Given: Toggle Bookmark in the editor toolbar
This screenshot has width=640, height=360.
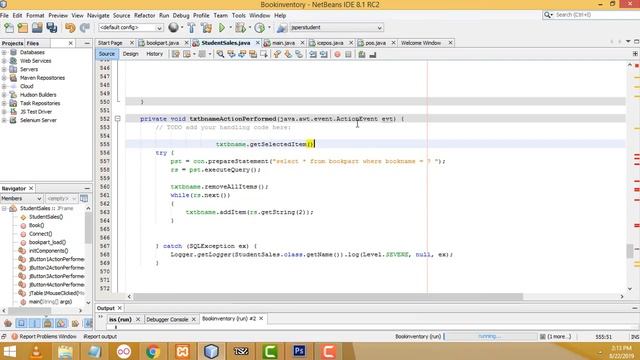Looking at the screenshot, I should coord(299,54).
